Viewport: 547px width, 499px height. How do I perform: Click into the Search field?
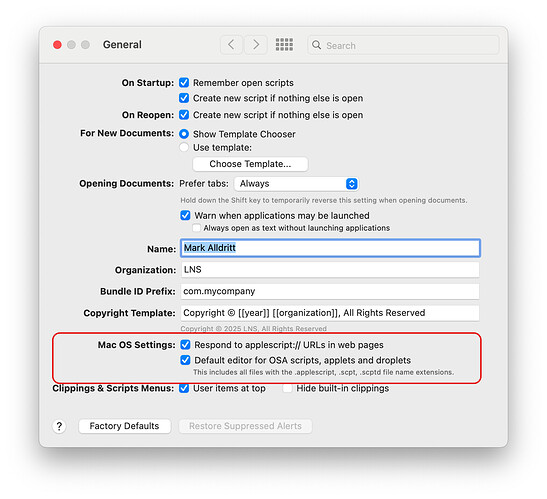tap(403, 45)
